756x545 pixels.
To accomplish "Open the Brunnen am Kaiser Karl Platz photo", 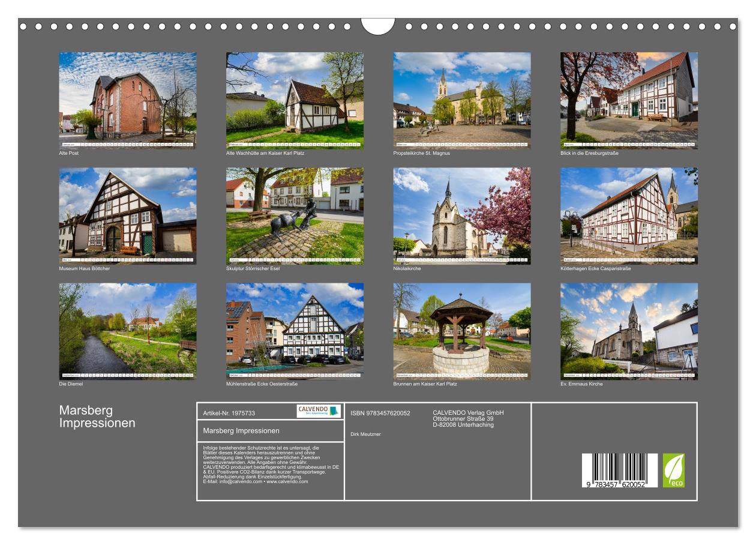I will coord(462,331).
